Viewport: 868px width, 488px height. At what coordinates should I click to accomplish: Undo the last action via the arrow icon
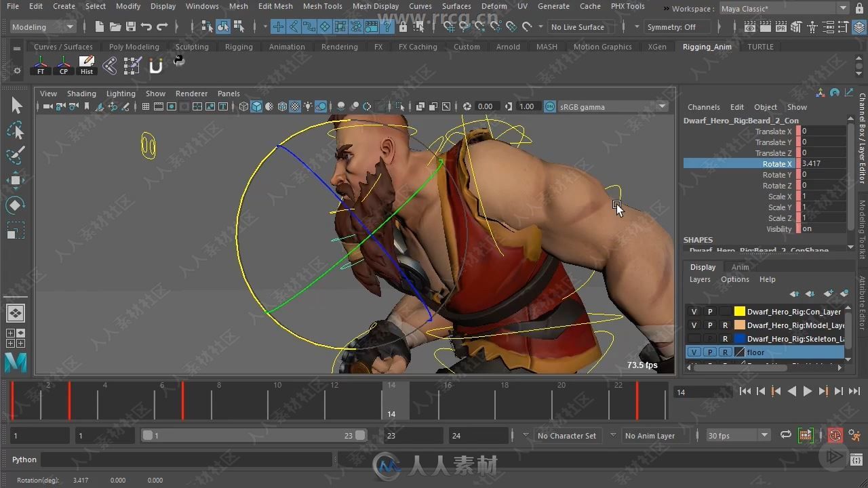click(x=146, y=27)
